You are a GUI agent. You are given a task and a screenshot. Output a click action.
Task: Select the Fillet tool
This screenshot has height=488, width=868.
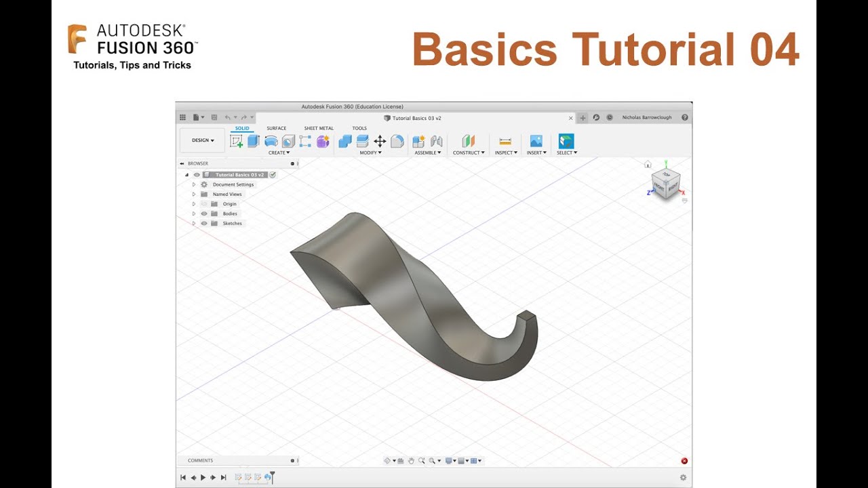pyautogui.click(x=397, y=141)
